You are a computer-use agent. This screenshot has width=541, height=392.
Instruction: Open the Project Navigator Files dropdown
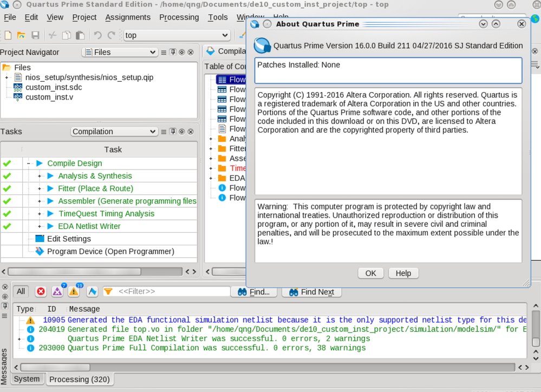(x=120, y=52)
